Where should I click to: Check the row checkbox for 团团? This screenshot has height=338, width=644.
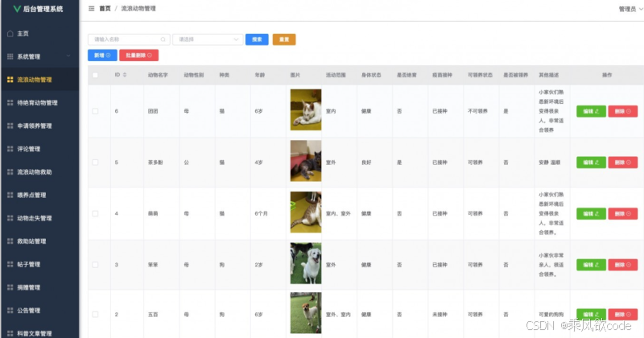coord(95,111)
